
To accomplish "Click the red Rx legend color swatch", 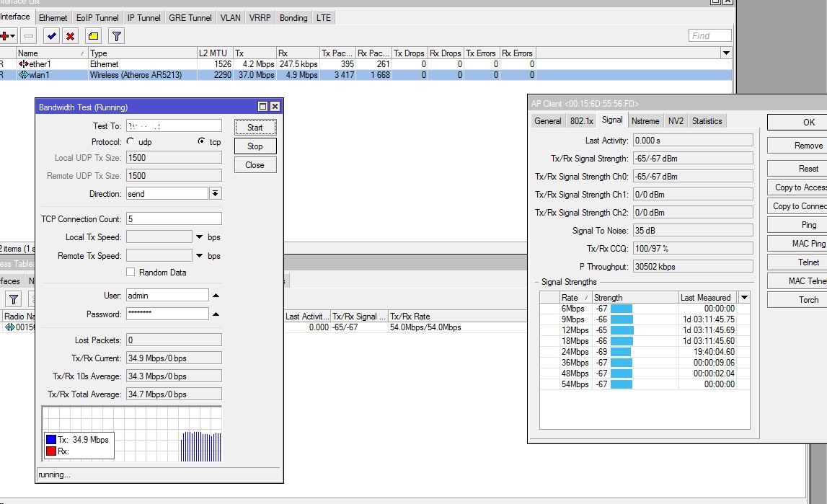I will pos(51,451).
